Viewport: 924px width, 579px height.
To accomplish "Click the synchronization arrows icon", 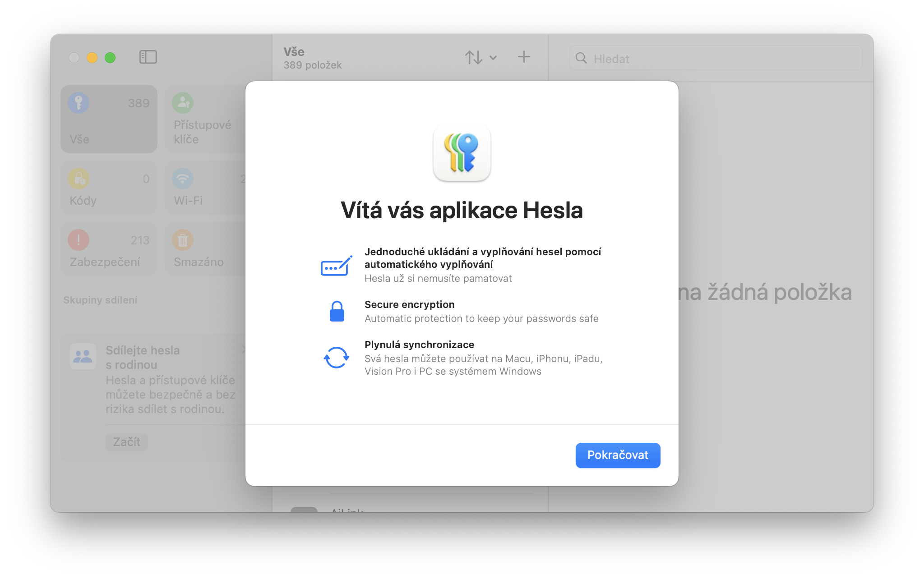I will [337, 358].
